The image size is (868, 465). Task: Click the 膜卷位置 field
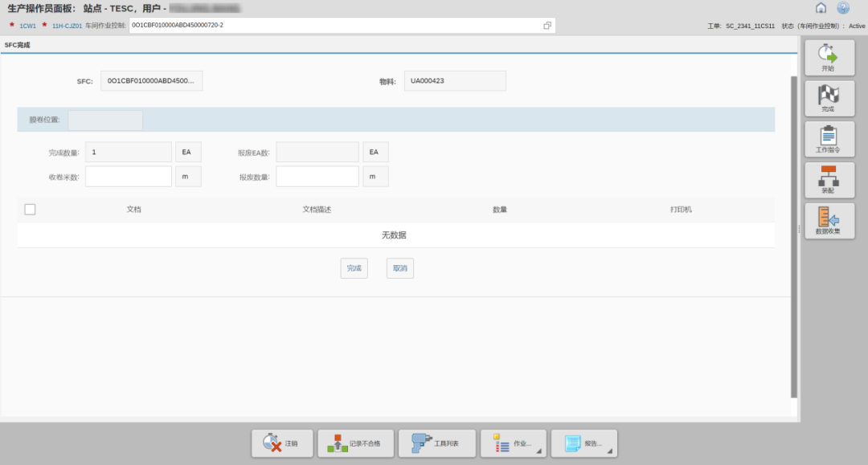[105, 120]
